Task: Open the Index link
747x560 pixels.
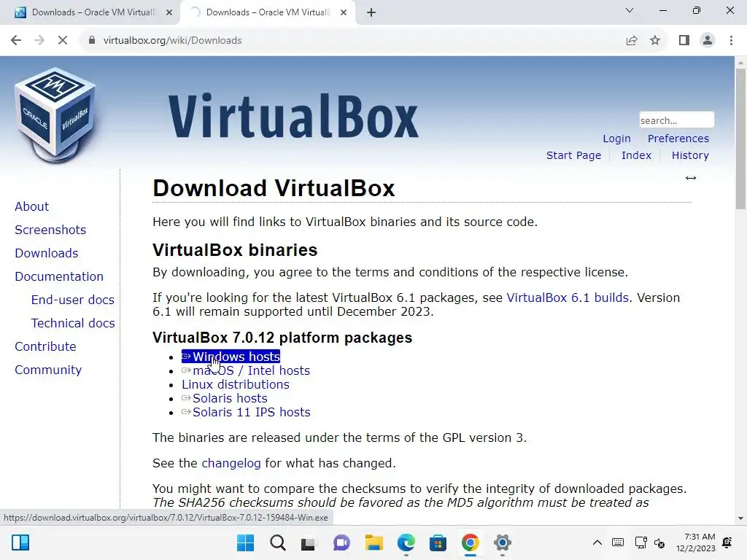Action: coord(636,155)
